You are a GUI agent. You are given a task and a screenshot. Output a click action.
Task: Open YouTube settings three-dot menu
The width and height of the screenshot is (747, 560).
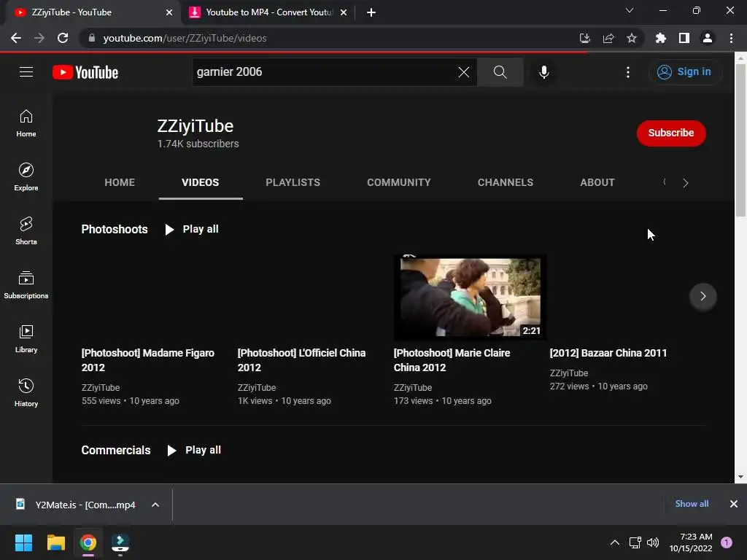[x=628, y=72]
